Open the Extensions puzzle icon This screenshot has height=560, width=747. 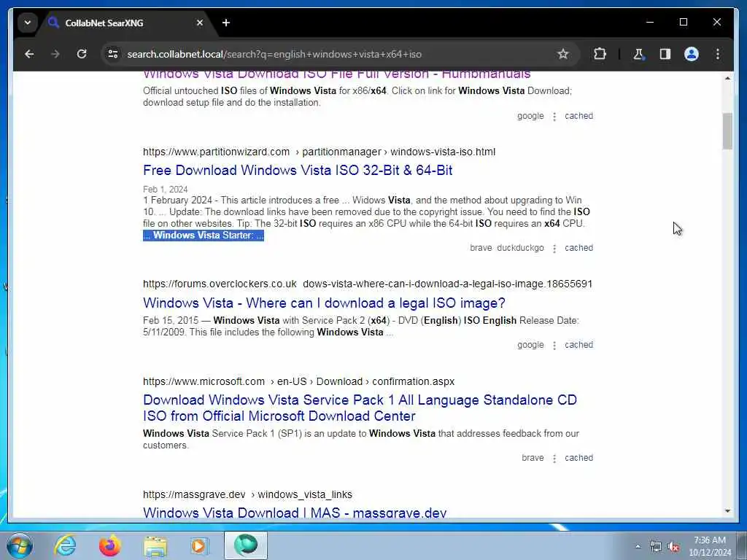pos(600,54)
